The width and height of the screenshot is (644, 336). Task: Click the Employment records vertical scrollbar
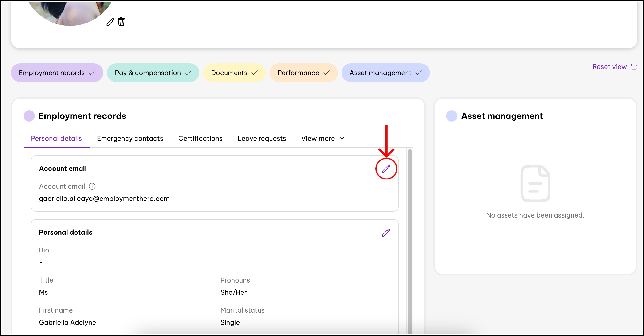409,240
